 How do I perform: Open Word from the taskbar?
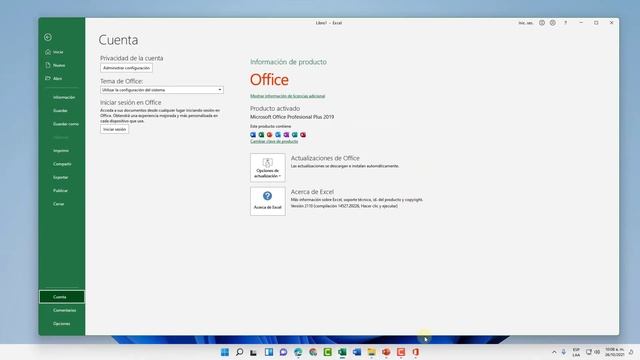click(x=357, y=352)
